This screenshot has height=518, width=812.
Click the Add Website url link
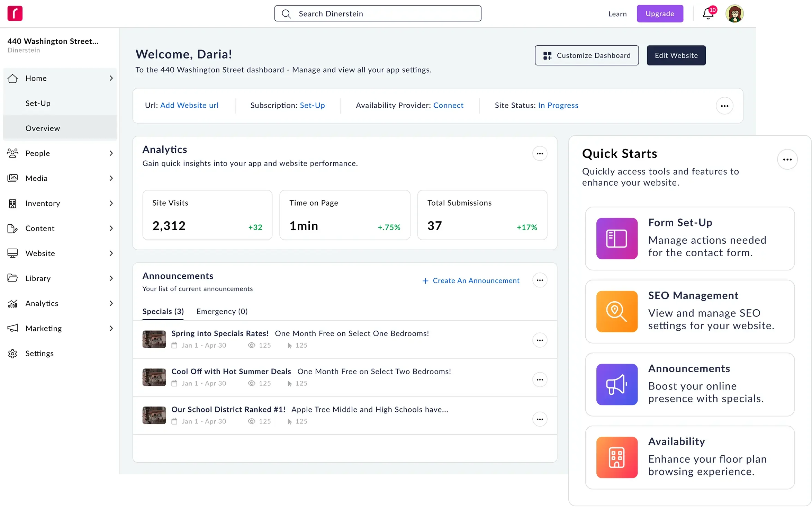[189, 106]
